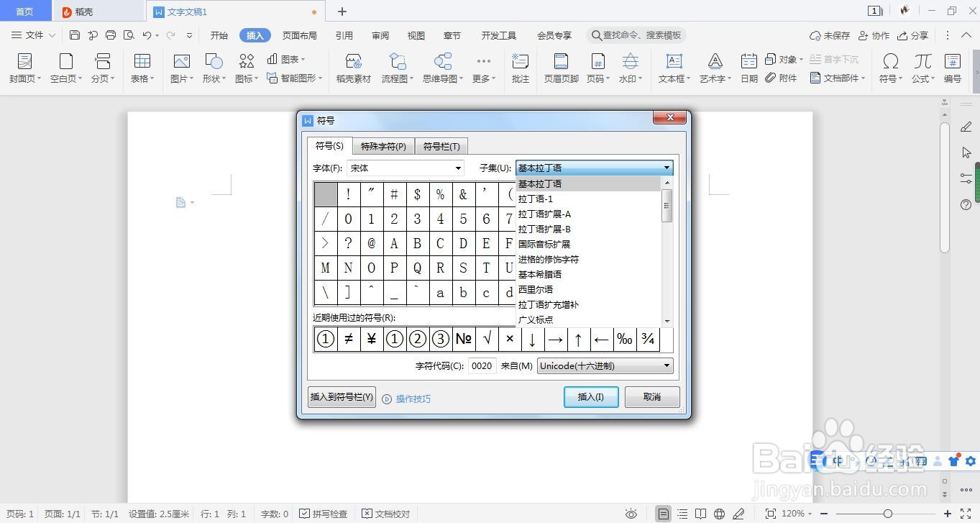The image size is (980, 523).
Task: Open the 流程图 flowchart tool
Action: pyautogui.click(x=397, y=68)
